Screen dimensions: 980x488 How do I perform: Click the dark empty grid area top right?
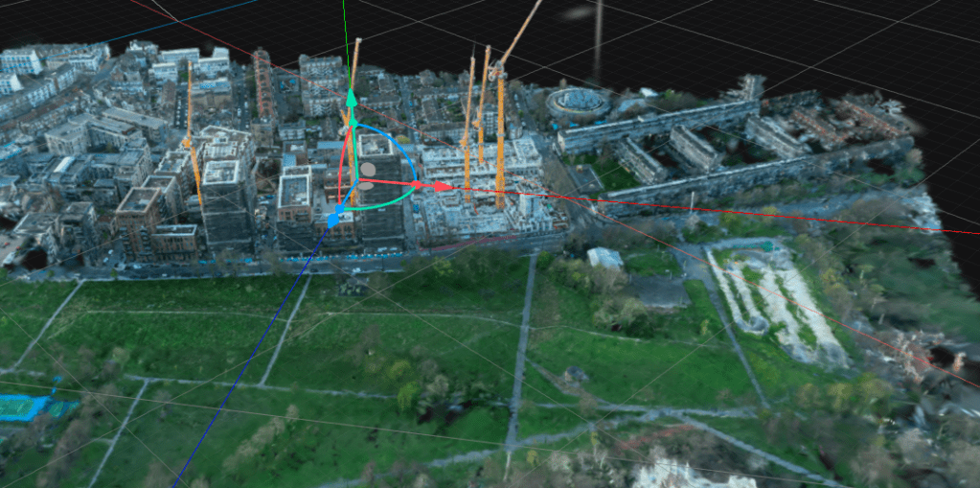pos(814,38)
